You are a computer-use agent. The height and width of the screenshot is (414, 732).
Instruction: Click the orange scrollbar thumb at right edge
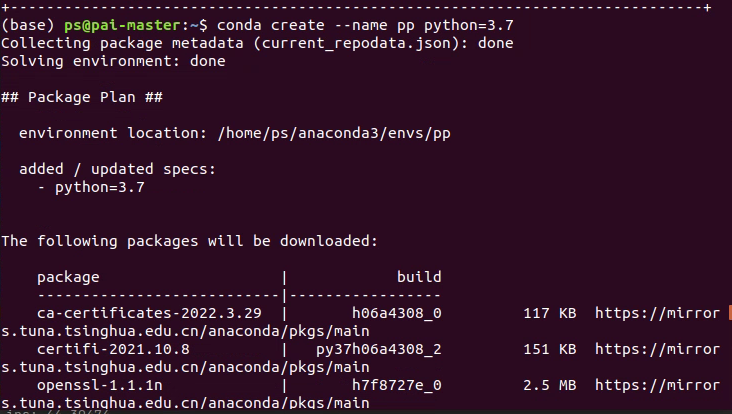pos(730,313)
